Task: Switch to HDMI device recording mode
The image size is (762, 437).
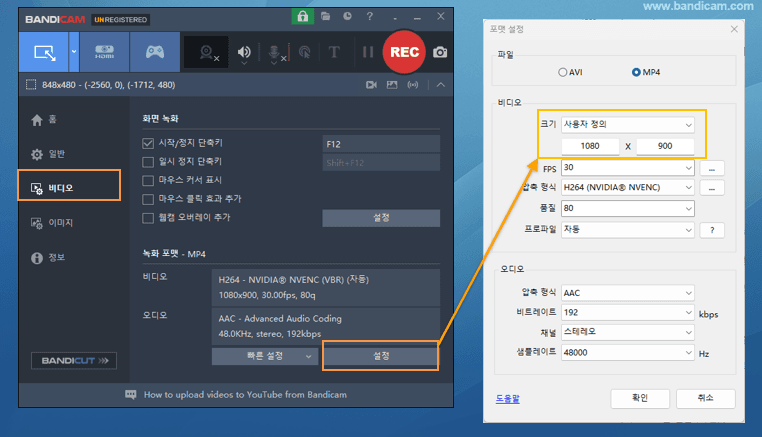Action: coord(104,52)
